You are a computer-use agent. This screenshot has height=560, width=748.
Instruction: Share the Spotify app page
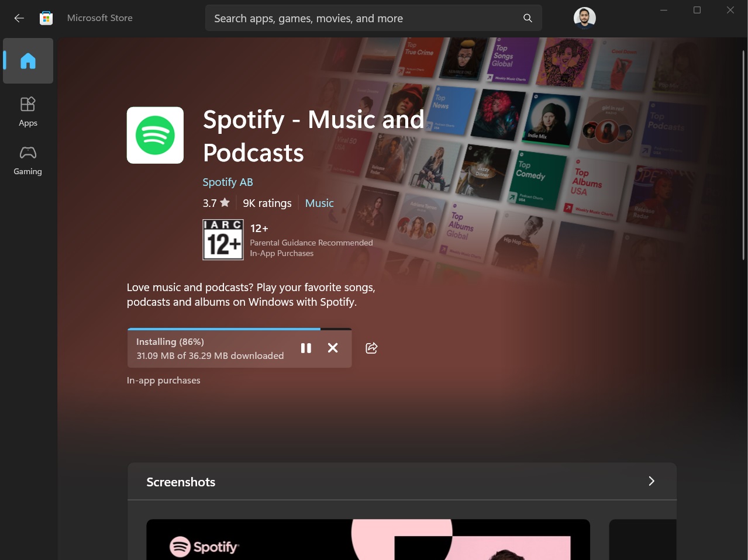pyautogui.click(x=371, y=348)
